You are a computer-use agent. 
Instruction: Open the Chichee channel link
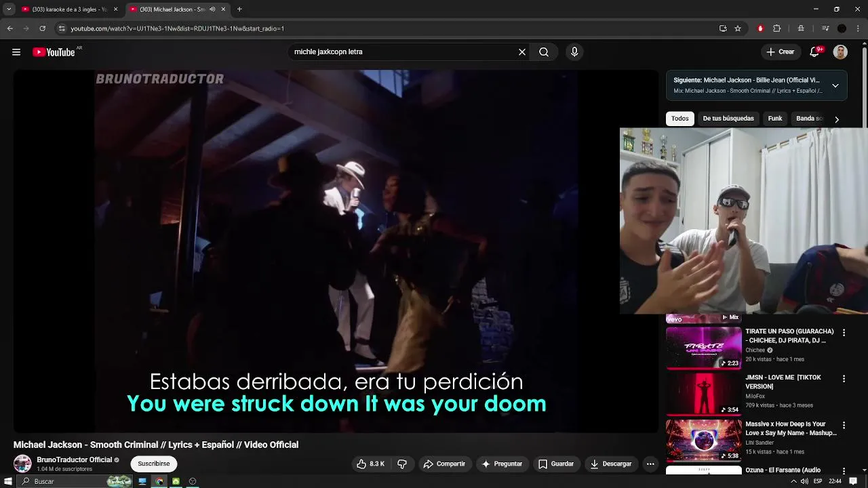(755, 350)
